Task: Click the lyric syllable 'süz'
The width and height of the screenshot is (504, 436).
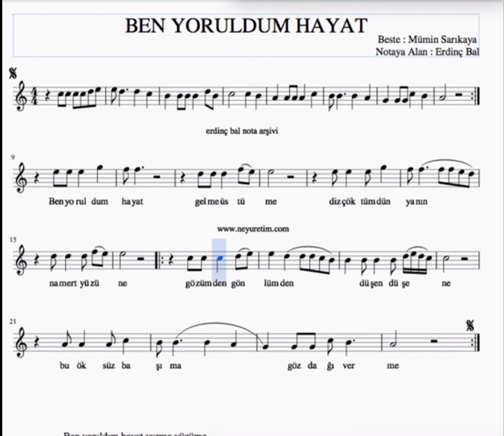Action: click(109, 366)
